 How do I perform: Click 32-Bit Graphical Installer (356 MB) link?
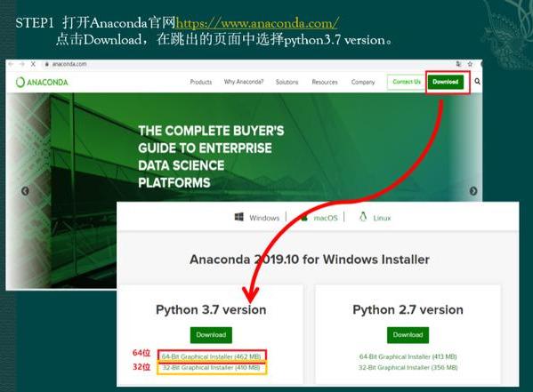[408, 367]
